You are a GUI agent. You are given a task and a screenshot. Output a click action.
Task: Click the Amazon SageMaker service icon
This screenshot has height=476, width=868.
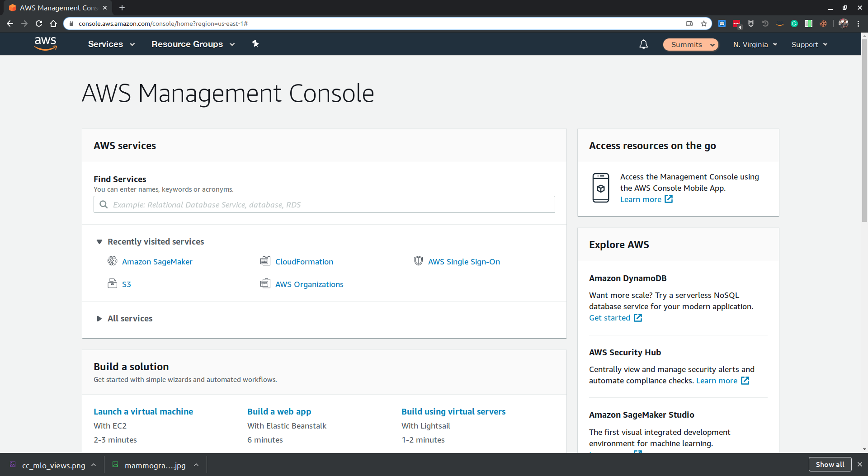[x=112, y=261]
